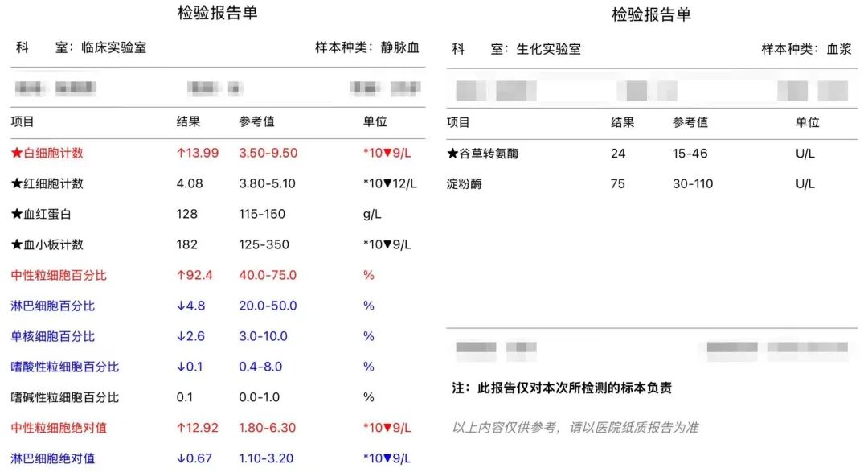Click the red star beside 白细胞计数

tap(17, 153)
